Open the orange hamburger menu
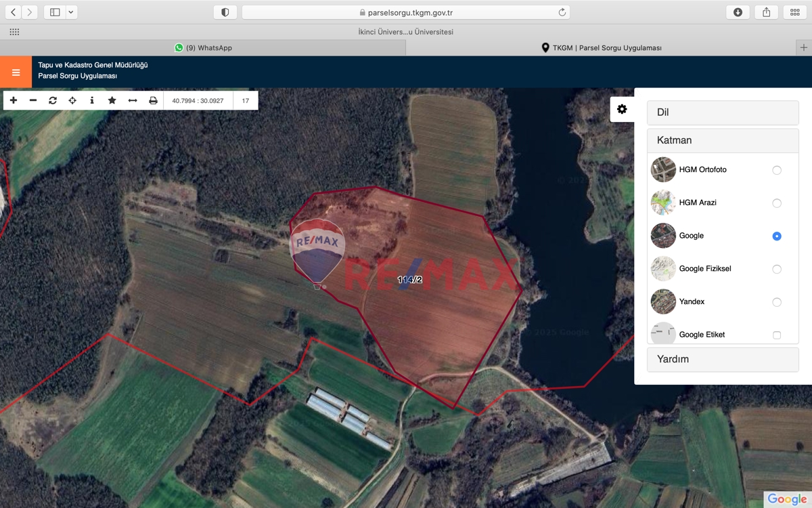Image resolution: width=812 pixels, height=508 pixels. [x=16, y=72]
